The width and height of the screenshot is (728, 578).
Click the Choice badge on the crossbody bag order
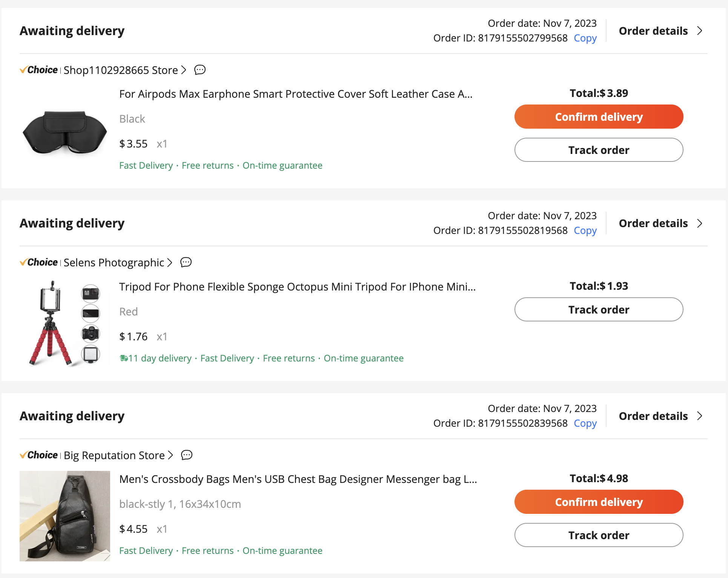pos(39,455)
